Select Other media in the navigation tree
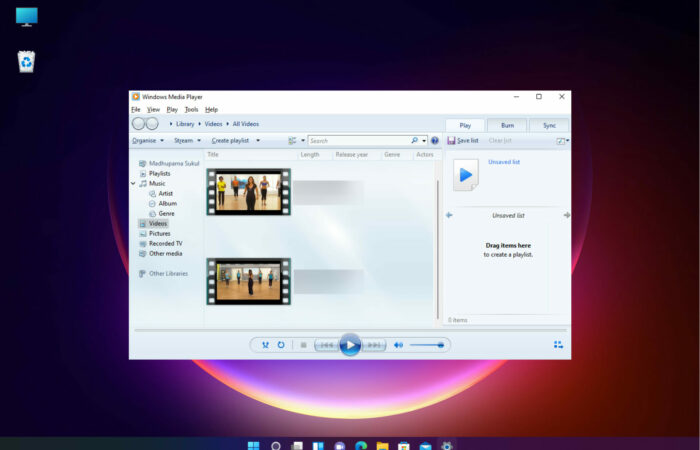700x450 pixels. coord(161,254)
